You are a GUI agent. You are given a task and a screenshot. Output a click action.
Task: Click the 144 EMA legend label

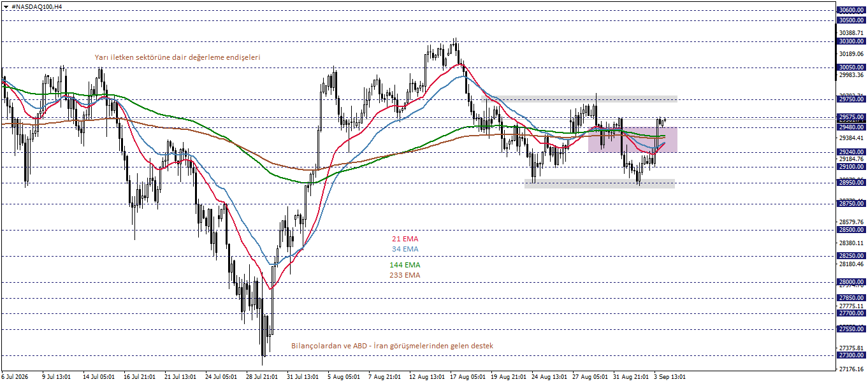point(405,265)
